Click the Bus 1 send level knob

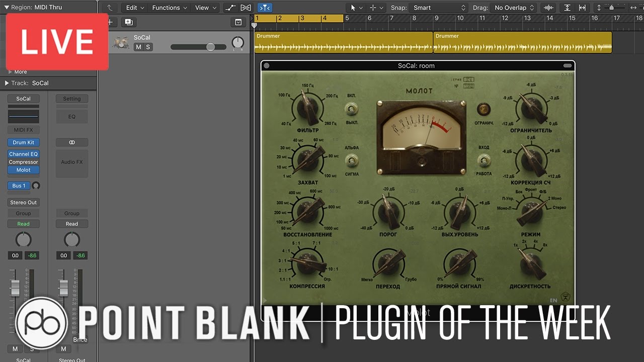coord(36,186)
